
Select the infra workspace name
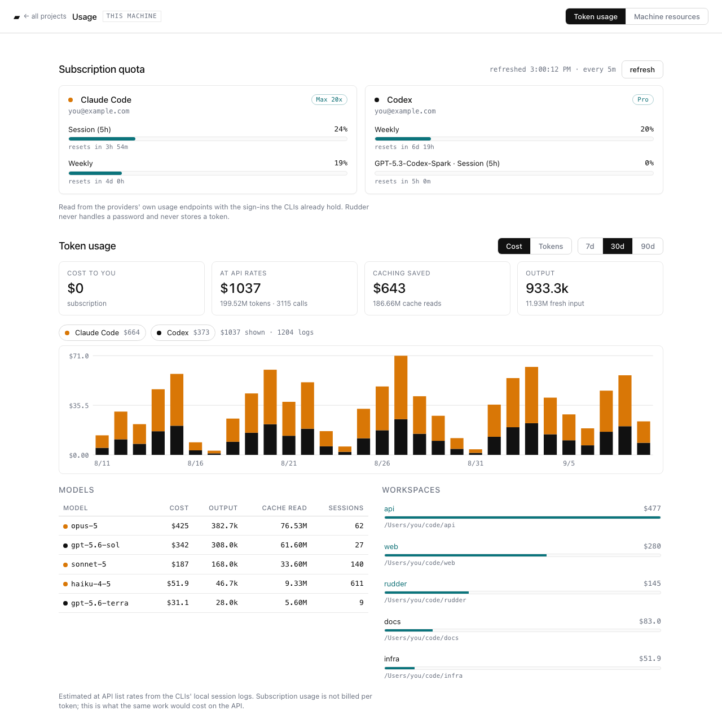391,659
